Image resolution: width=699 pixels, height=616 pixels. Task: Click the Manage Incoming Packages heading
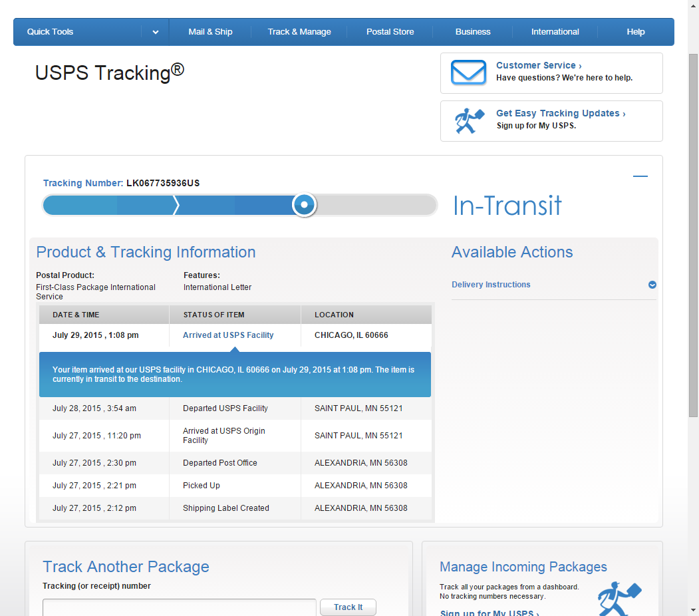pyautogui.click(x=523, y=567)
